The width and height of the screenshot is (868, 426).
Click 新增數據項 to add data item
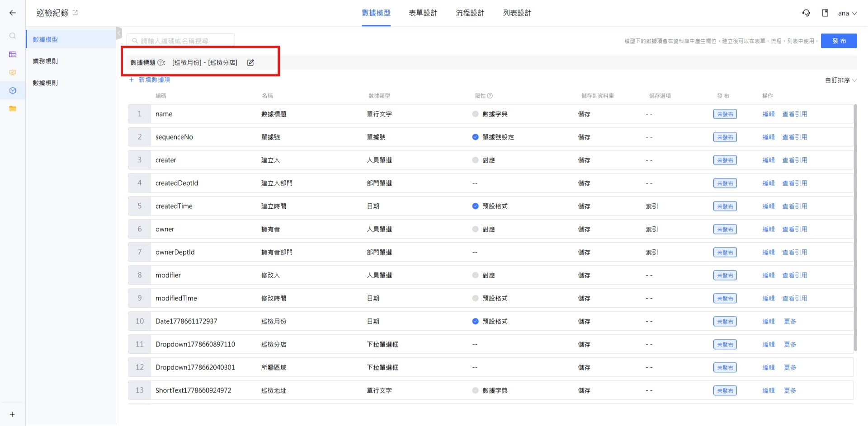tap(150, 80)
